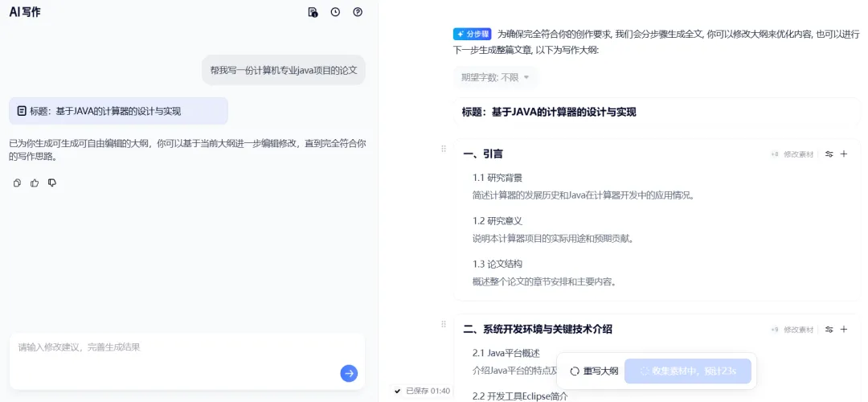The width and height of the screenshot is (868, 402).
Task: Click 修改素材 in section 二
Action: (798, 330)
